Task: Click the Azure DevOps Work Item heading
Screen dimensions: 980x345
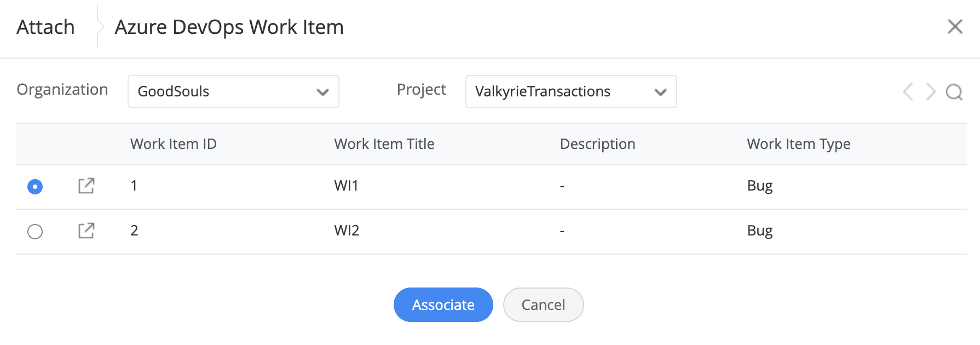Action: click(x=229, y=27)
